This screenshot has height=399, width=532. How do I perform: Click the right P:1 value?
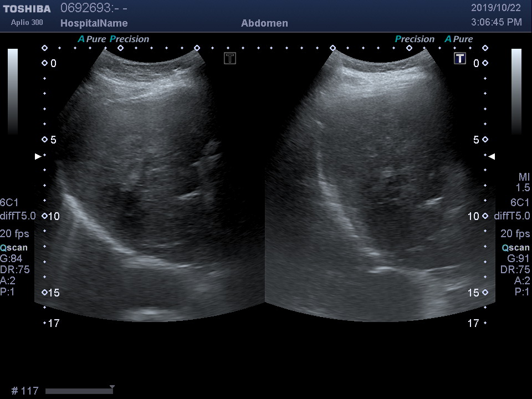pyautogui.click(x=522, y=292)
